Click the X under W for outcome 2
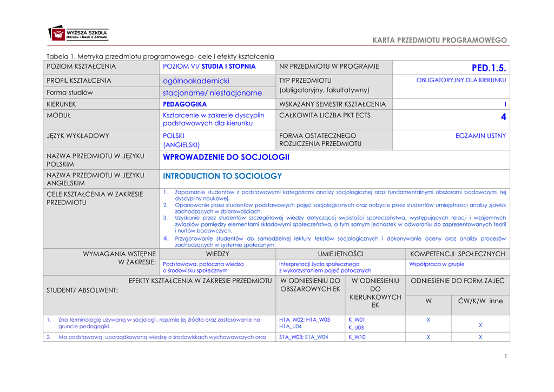Image resolution: width=554 pixels, height=392 pixels. click(428, 337)
